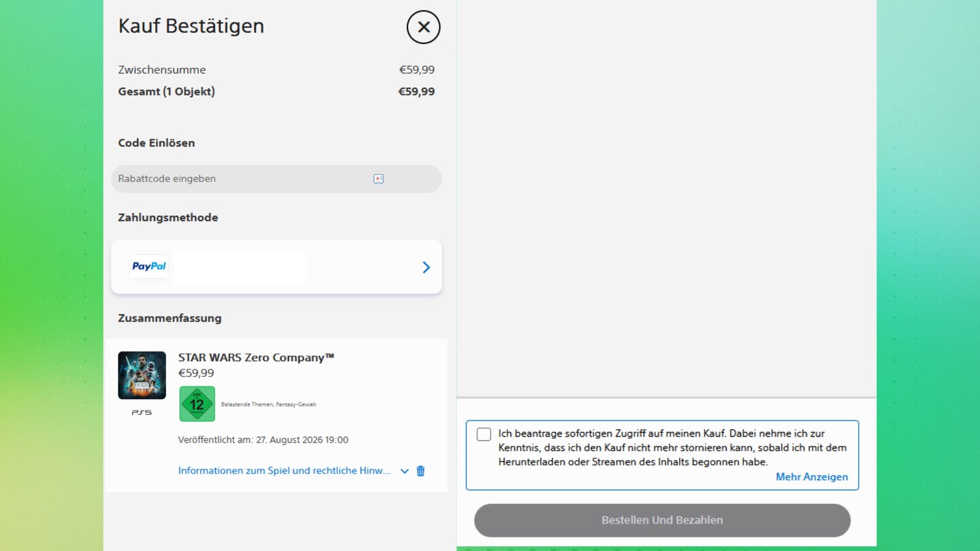Click the coupon icon in the code field
Image resolution: width=980 pixels, height=551 pixels.
click(378, 179)
